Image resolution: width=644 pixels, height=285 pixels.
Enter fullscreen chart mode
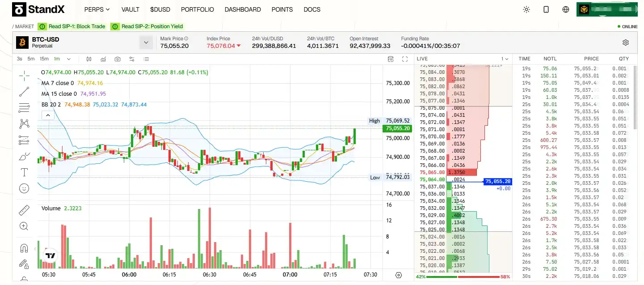(405, 59)
